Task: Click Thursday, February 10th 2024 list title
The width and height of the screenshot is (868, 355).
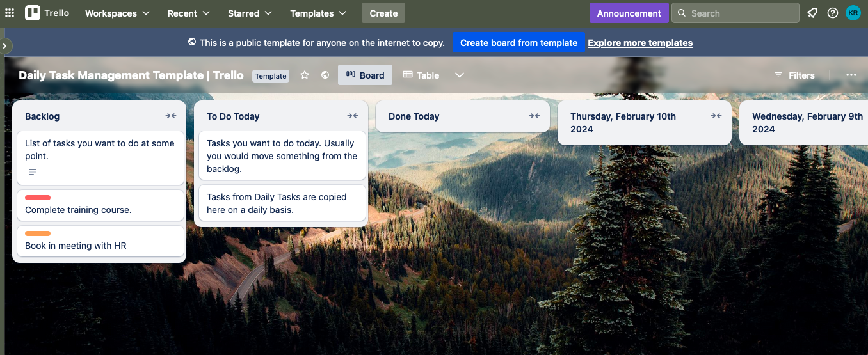Action: [623, 123]
